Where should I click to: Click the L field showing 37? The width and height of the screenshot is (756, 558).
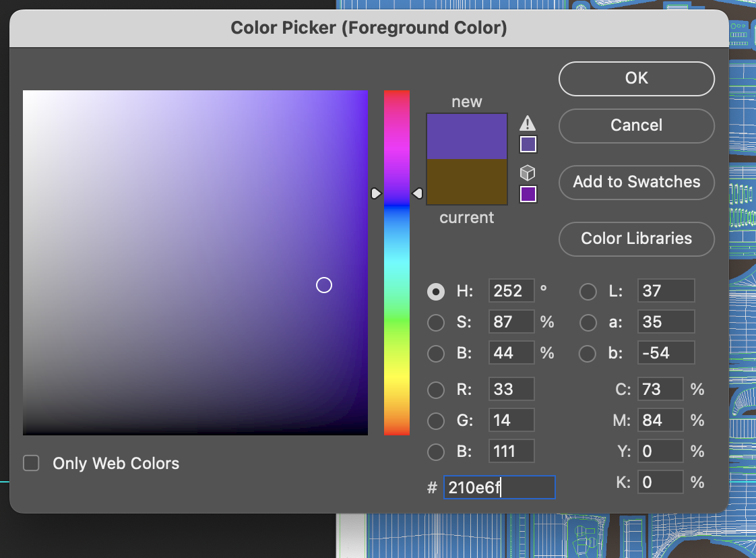click(666, 291)
